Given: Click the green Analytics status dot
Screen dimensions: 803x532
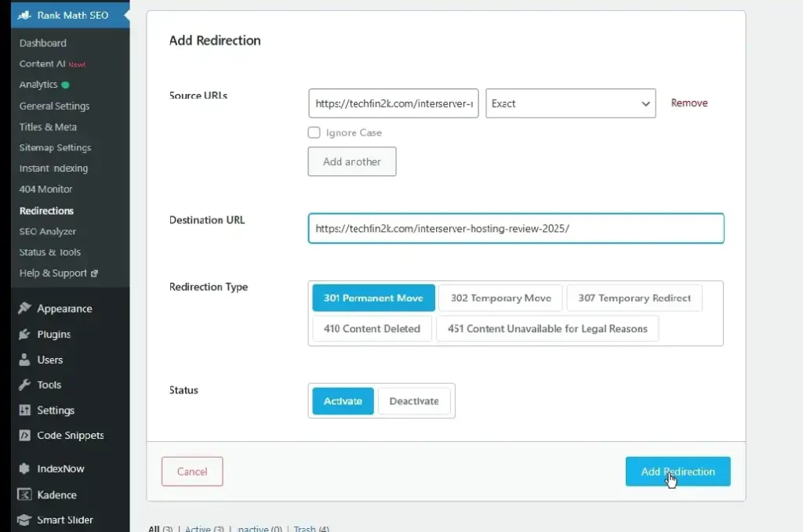Looking at the screenshot, I should click(65, 85).
